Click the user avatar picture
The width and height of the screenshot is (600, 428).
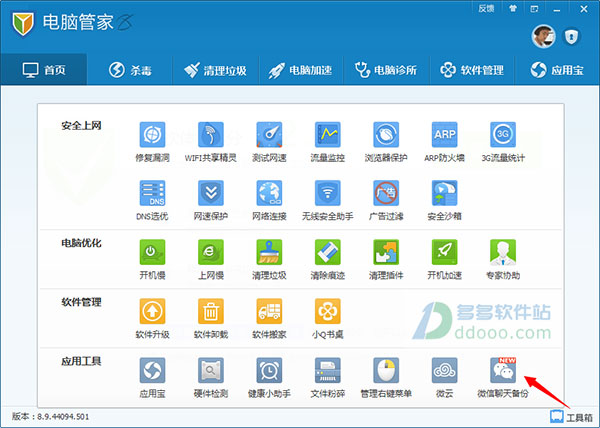543,37
